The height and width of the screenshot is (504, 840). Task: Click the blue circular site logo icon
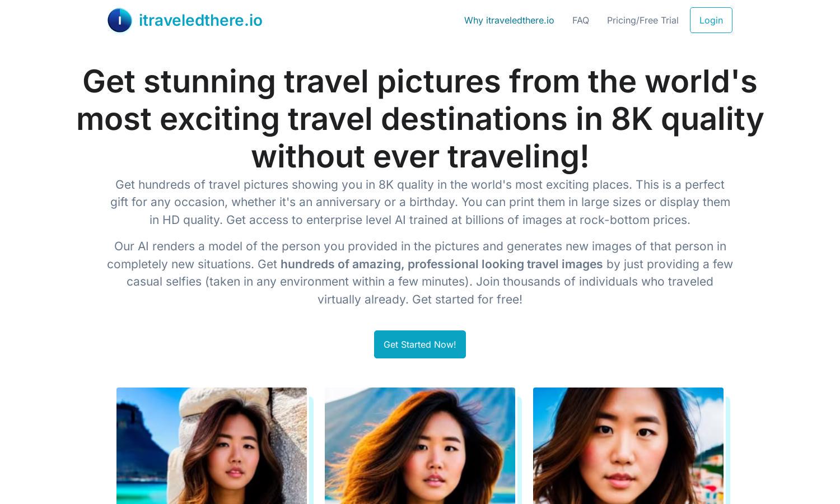pos(120,20)
